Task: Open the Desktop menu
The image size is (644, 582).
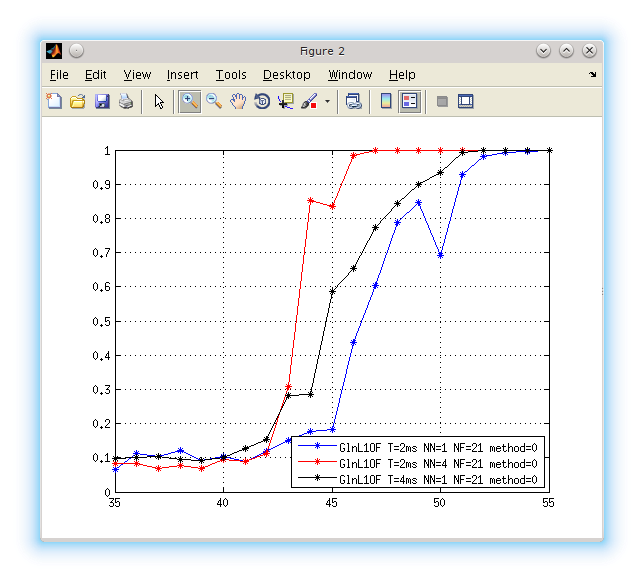Action: 286,75
